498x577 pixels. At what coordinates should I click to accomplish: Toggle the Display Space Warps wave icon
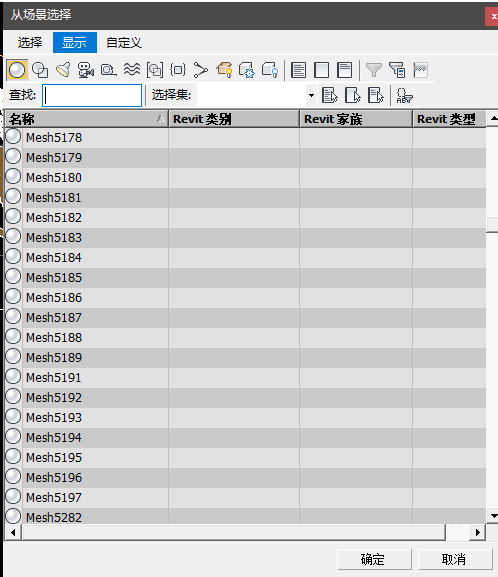tap(132, 69)
